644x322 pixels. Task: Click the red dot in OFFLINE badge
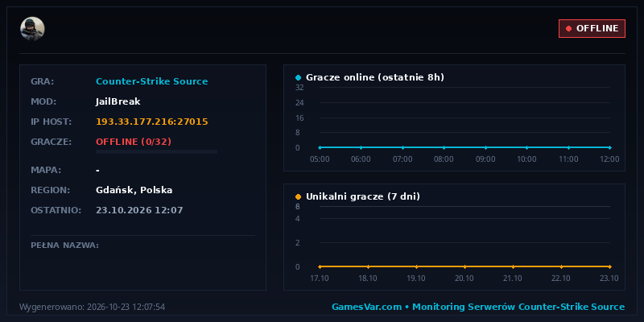[569, 28]
